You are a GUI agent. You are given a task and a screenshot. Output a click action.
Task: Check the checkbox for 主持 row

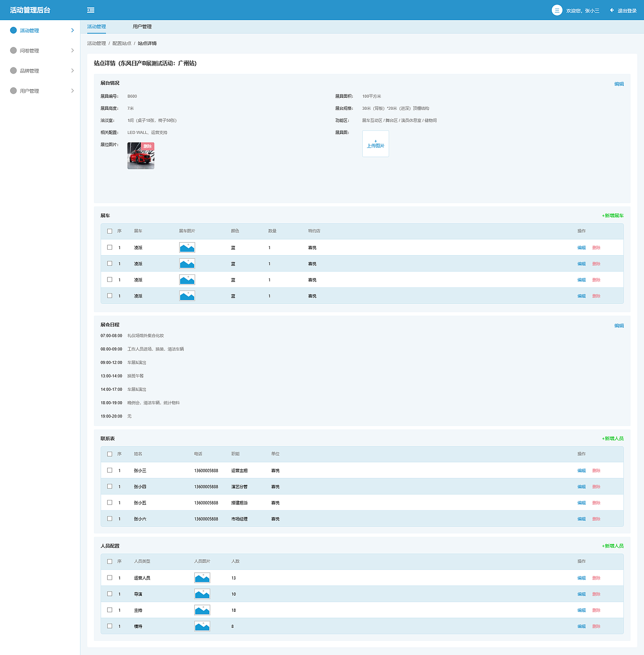coord(110,610)
